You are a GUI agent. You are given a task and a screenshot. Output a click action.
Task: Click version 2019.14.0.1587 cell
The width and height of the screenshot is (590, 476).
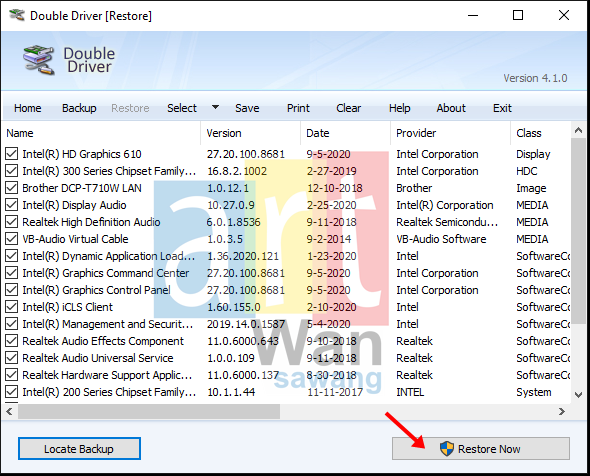[246, 324]
